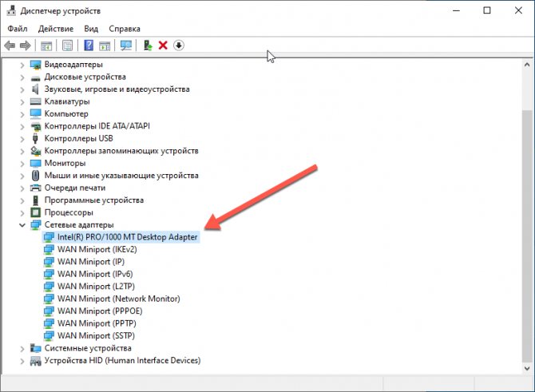
Task: Select WAN Miniport (IKEv2)
Action: (97, 249)
